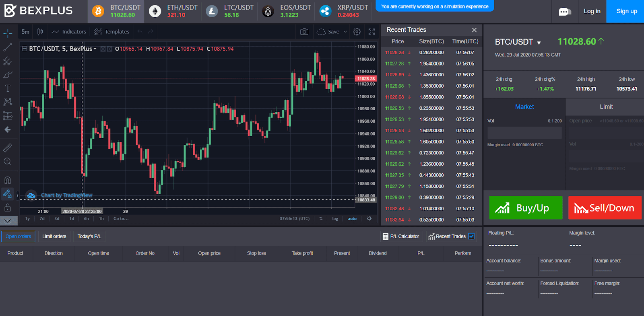Click the ruler measure tool

[x=8, y=148]
